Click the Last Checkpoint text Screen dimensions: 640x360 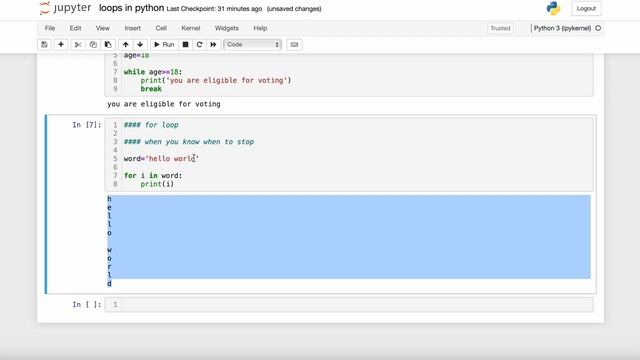214,9
